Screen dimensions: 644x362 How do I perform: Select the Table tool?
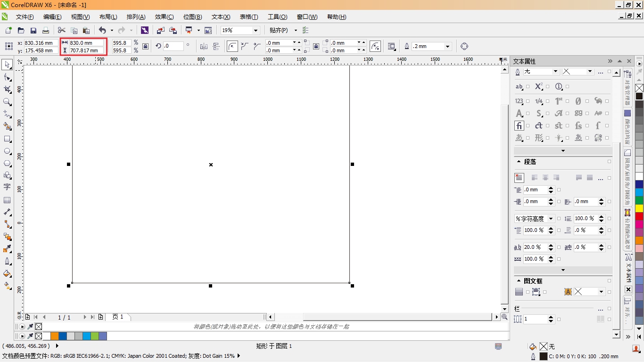tap(7, 200)
